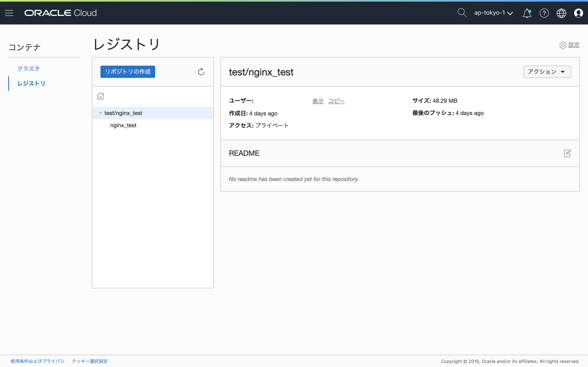This screenshot has width=588, height=367.
Task: Open クッキー選択設定 in the footer
Action: click(90, 361)
